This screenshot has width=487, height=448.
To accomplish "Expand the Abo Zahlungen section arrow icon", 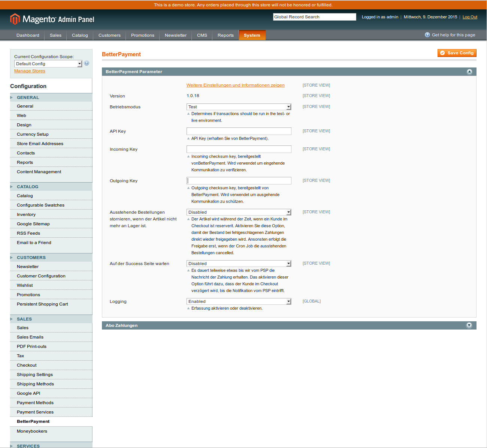I will pyautogui.click(x=469, y=325).
